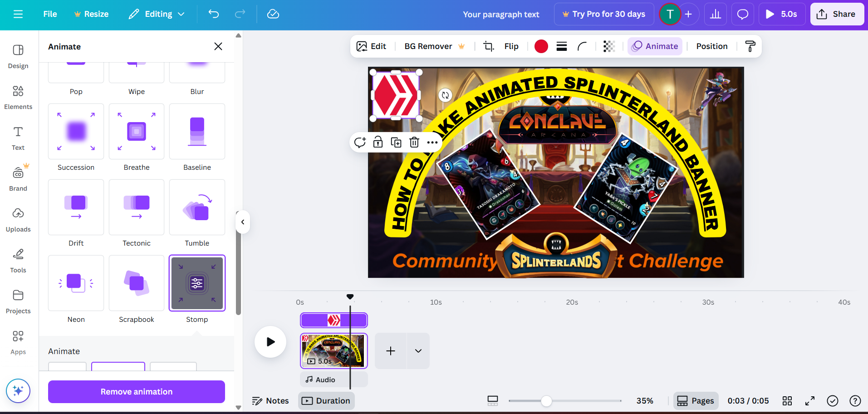Open the Position panel

[x=712, y=46]
